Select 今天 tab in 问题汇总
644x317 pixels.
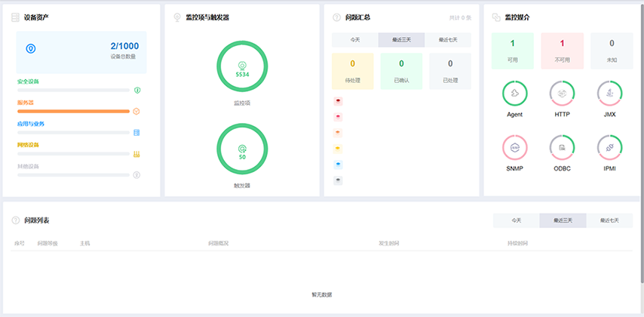[x=355, y=40]
